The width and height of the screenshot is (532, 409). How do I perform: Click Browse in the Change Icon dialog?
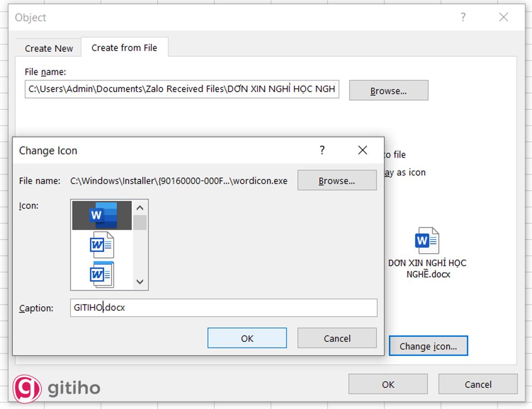coord(337,180)
